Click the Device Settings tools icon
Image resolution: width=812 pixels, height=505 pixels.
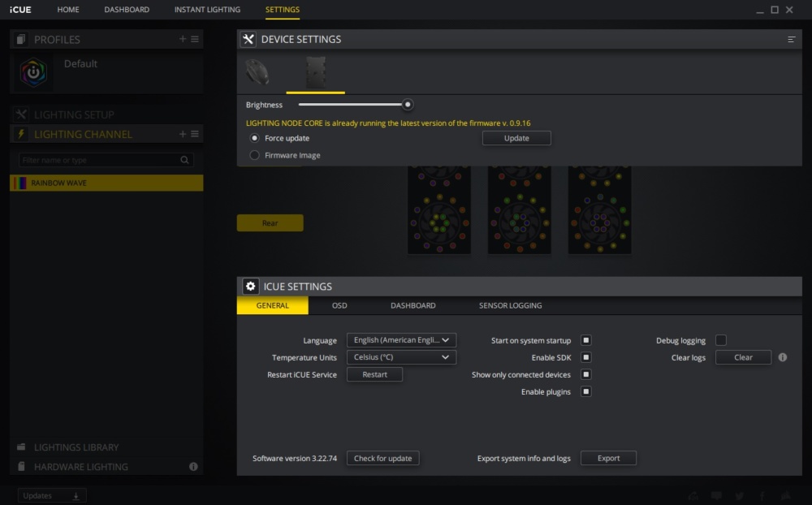248,39
